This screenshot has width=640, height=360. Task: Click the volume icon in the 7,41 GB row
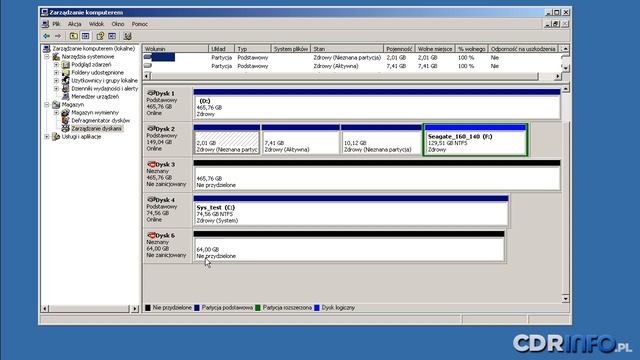tap(148, 65)
